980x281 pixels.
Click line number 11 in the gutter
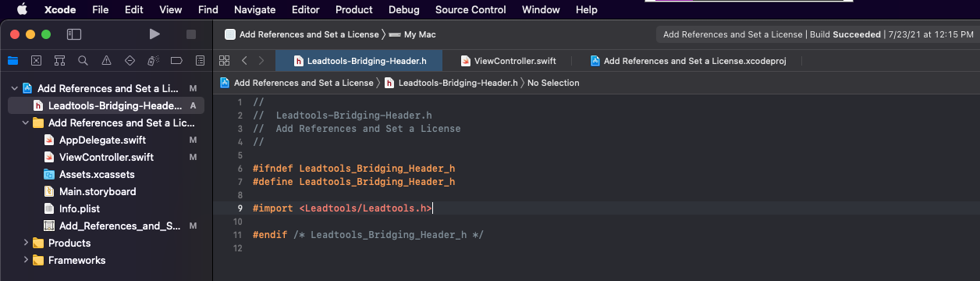(238, 235)
